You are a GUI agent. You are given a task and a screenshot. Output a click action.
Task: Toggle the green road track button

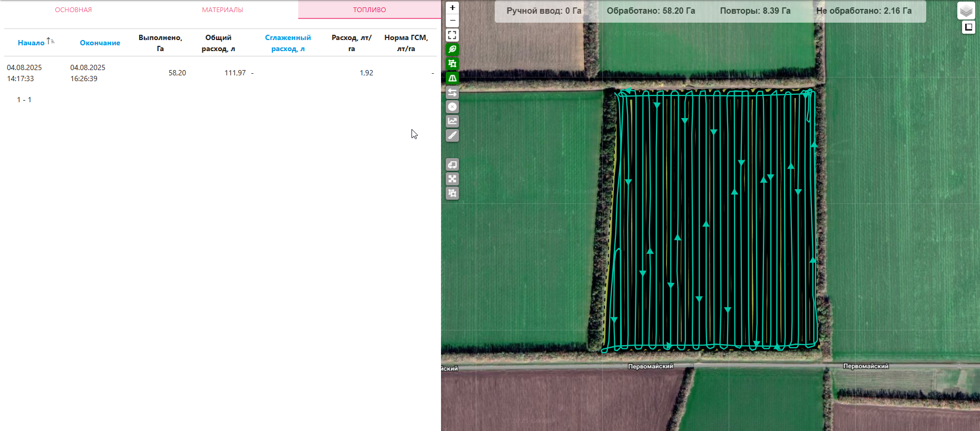[x=452, y=78]
